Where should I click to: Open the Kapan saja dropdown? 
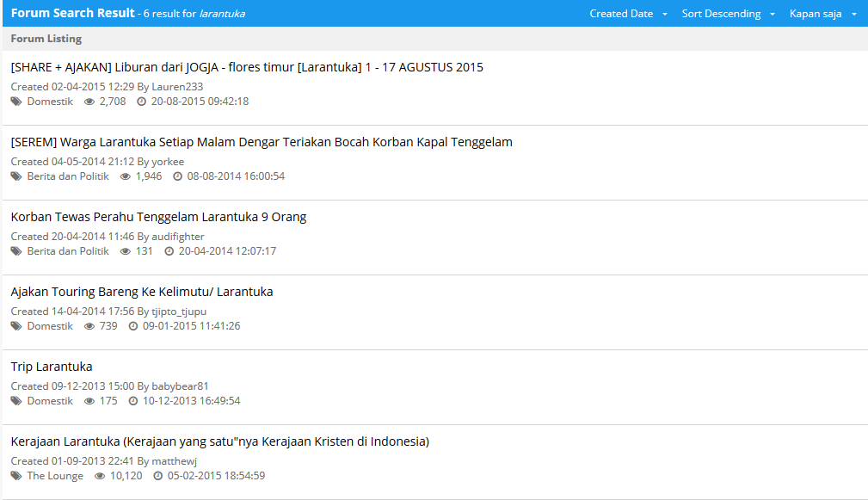pos(816,13)
